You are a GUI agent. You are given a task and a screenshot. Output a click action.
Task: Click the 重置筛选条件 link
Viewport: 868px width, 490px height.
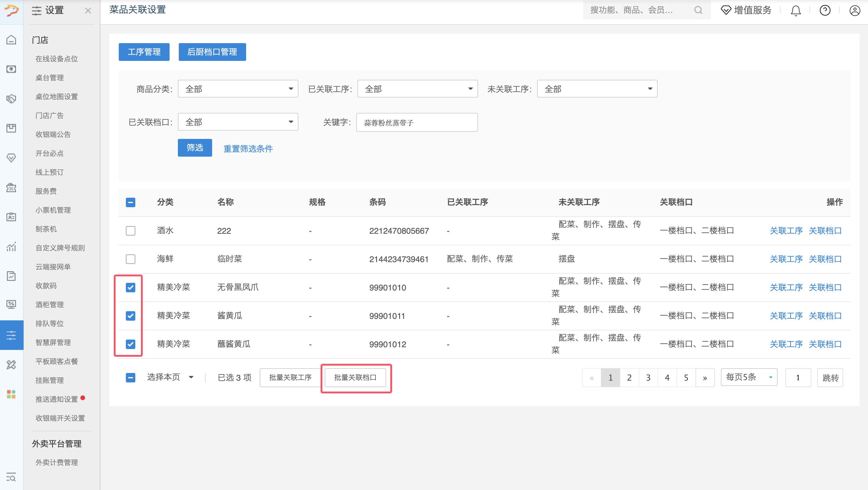click(248, 149)
